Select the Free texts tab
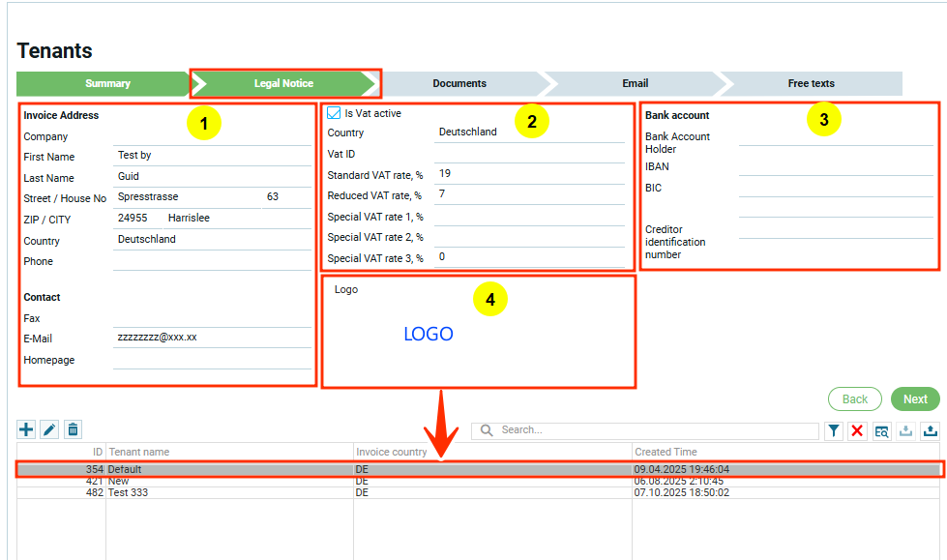This screenshot has width=947, height=560. click(811, 83)
